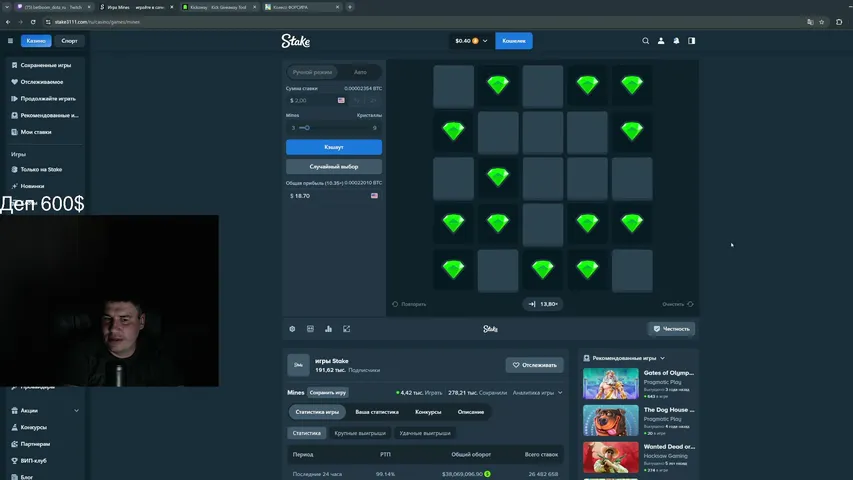This screenshot has width=853, height=480.
Task: Click the Сохранить игру button
Action: pos(327,392)
